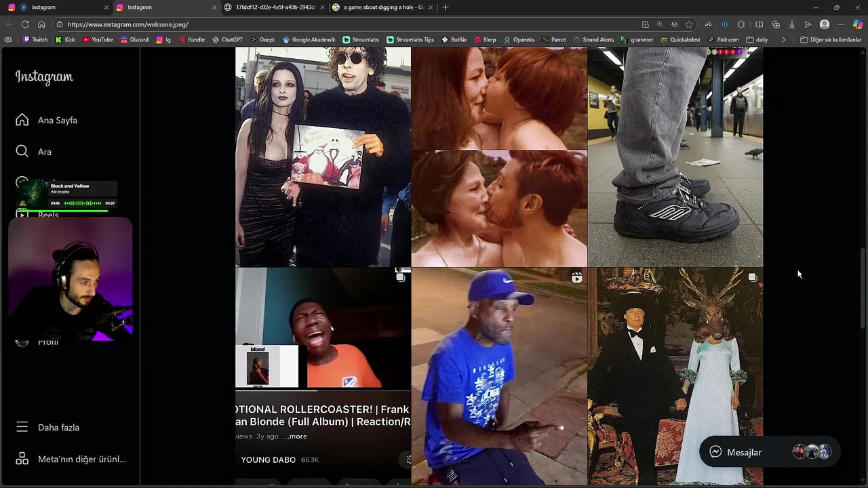Image resolution: width=868 pixels, height=488 pixels.
Task: Open the Kick bookmark
Action: [65, 40]
